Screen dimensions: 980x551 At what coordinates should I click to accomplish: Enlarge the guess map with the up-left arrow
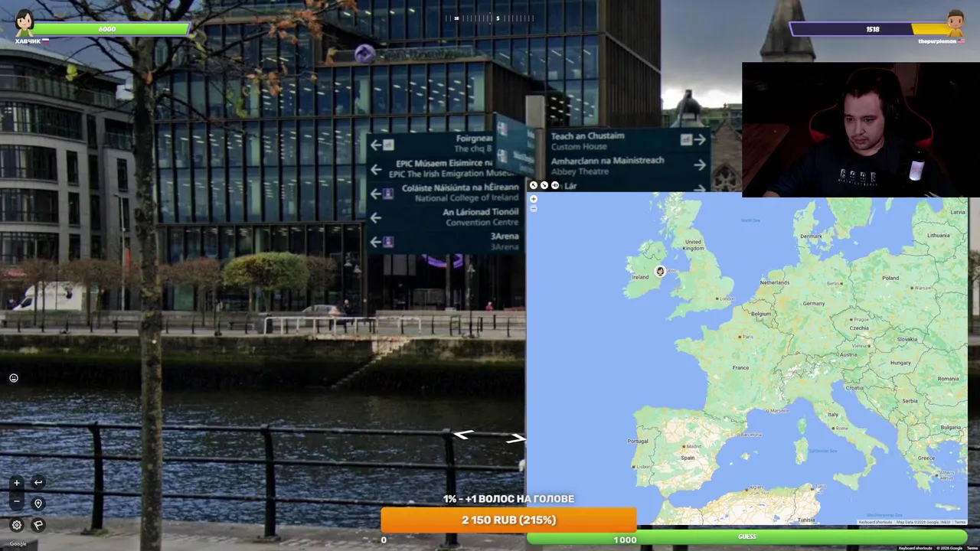(x=534, y=185)
